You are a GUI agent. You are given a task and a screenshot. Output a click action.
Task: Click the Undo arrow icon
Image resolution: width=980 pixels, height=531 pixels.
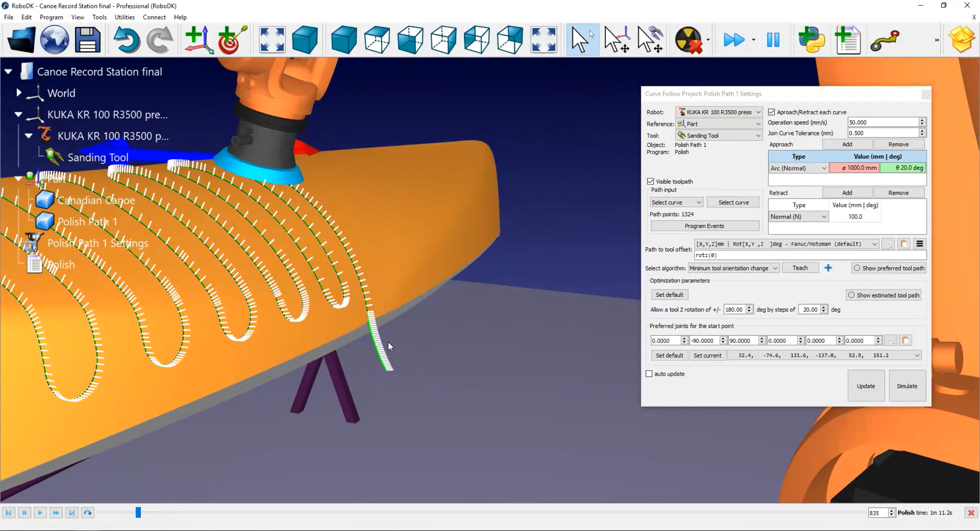click(x=126, y=40)
